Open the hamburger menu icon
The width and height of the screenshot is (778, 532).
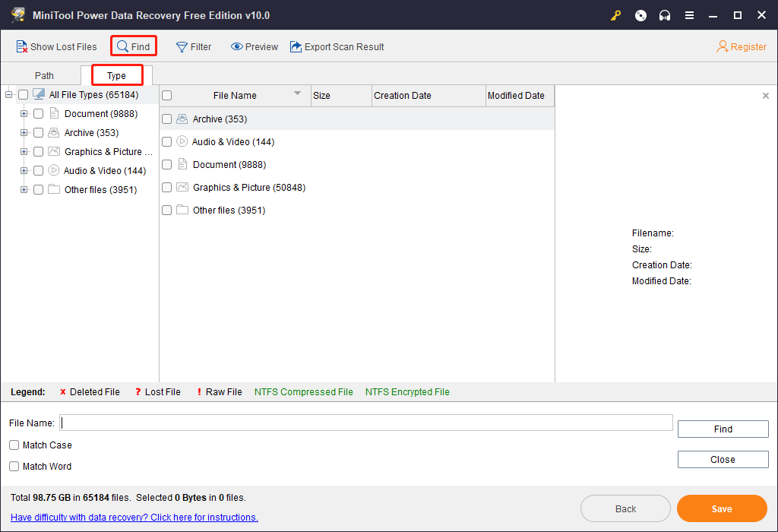(689, 15)
